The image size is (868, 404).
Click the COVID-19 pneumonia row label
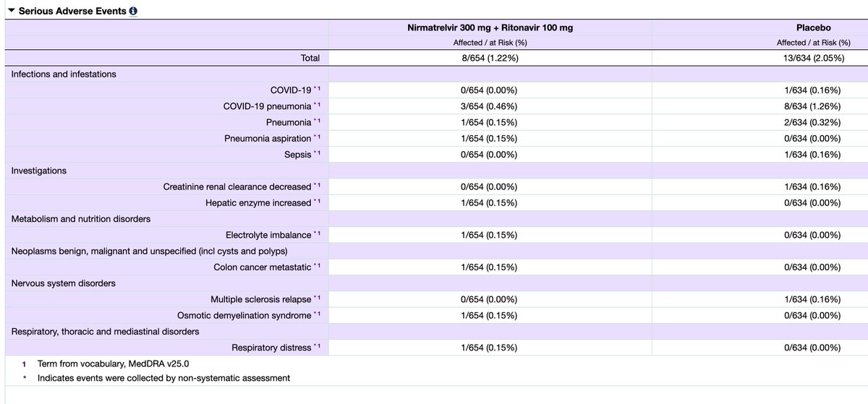(268, 106)
